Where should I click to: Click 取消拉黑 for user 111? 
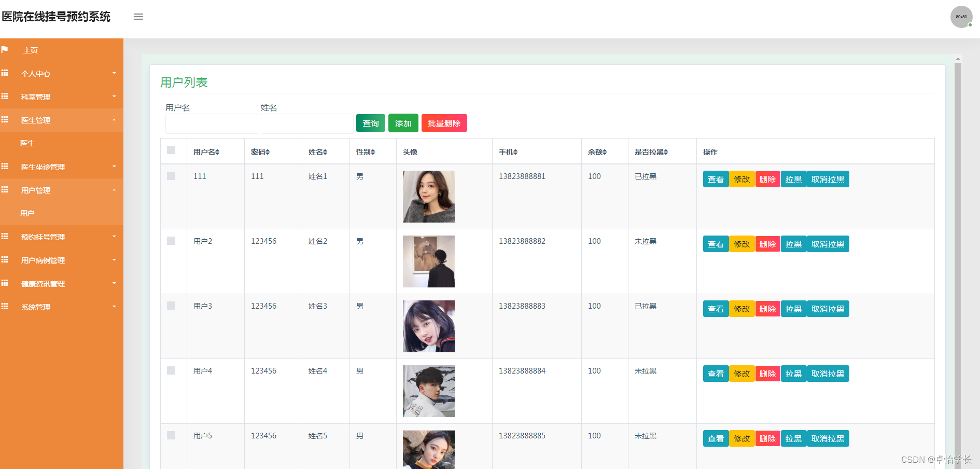pos(828,179)
